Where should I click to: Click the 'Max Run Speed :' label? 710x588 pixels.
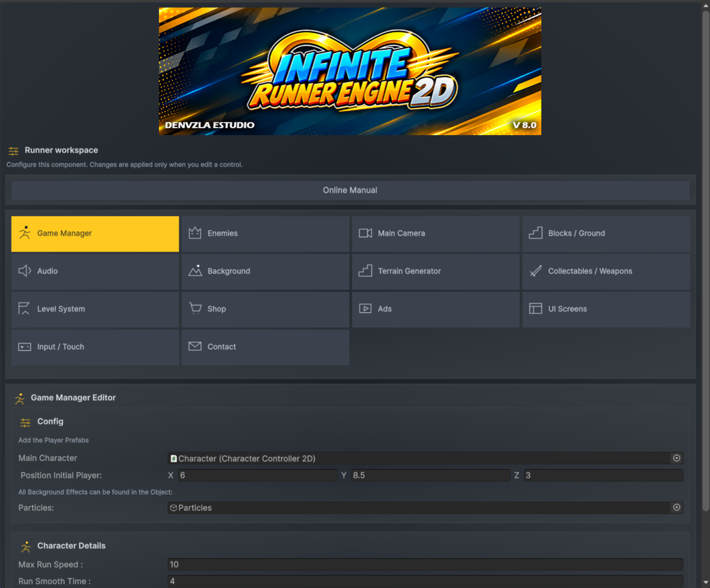pos(51,564)
